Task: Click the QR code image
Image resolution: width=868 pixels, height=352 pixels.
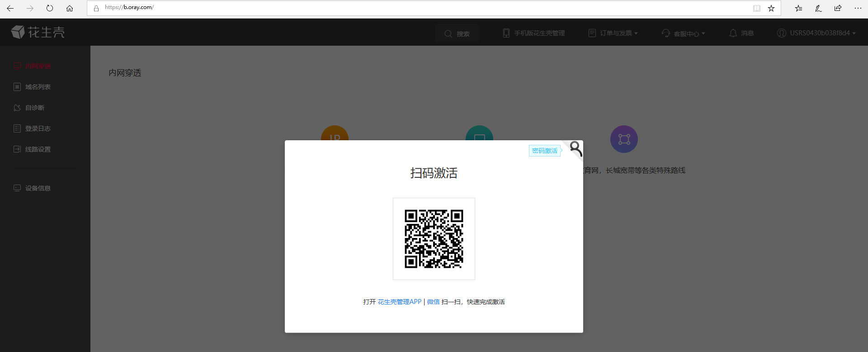Action: click(x=434, y=239)
